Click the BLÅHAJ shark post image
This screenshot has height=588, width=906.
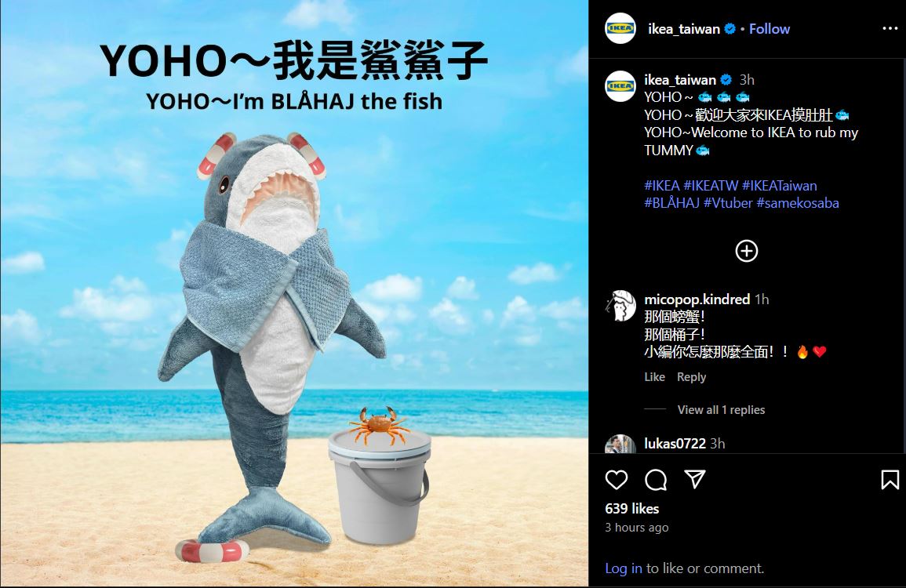[x=294, y=294]
